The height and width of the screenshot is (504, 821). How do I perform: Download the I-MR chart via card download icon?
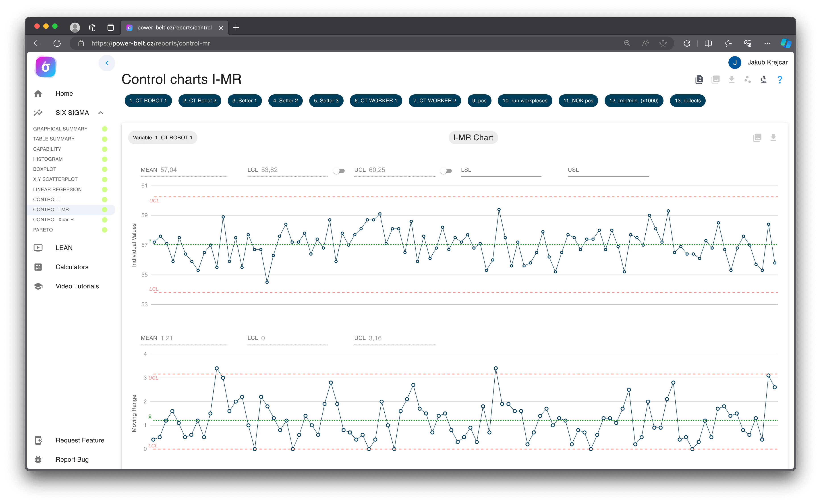[x=773, y=138]
